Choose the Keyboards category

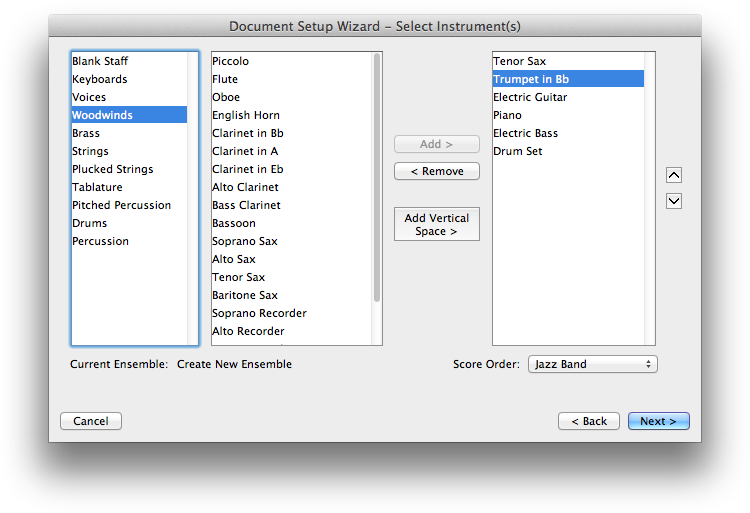tap(100, 79)
